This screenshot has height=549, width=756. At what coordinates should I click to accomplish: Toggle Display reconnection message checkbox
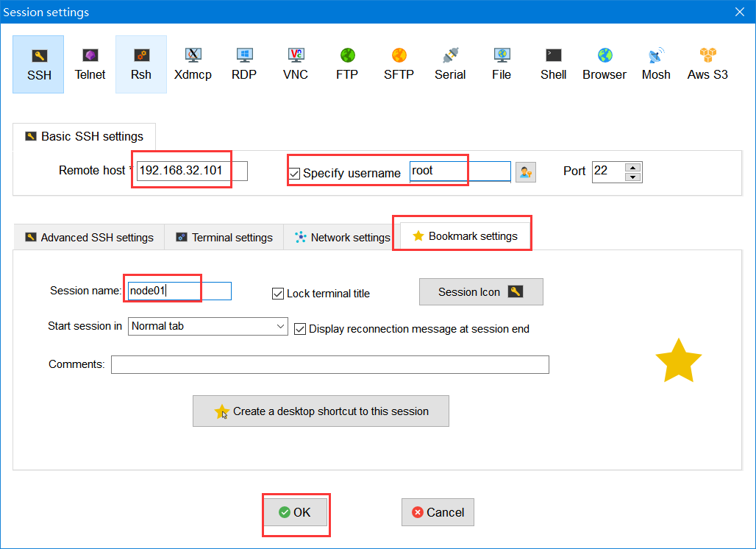point(300,329)
